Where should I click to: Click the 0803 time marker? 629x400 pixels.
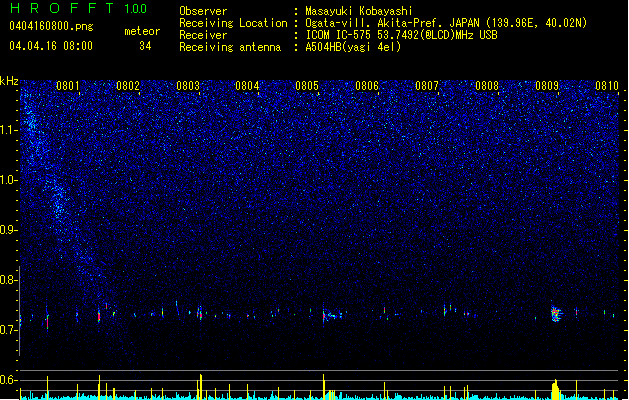pos(188,85)
